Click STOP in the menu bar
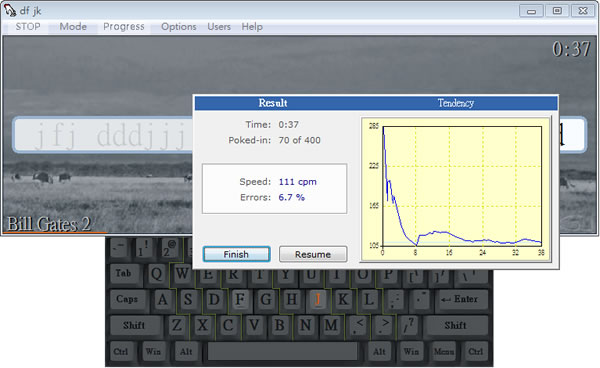This screenshot has height=368, width=600. (28, 26)
